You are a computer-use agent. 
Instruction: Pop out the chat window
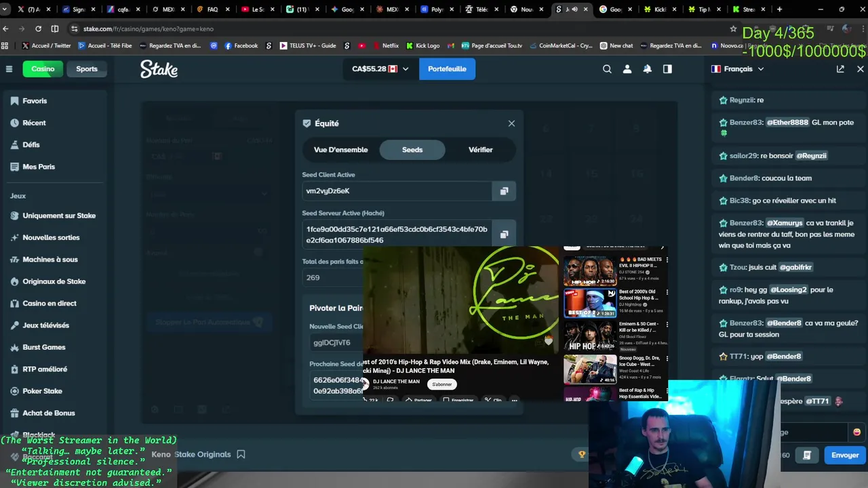(840, 68)
